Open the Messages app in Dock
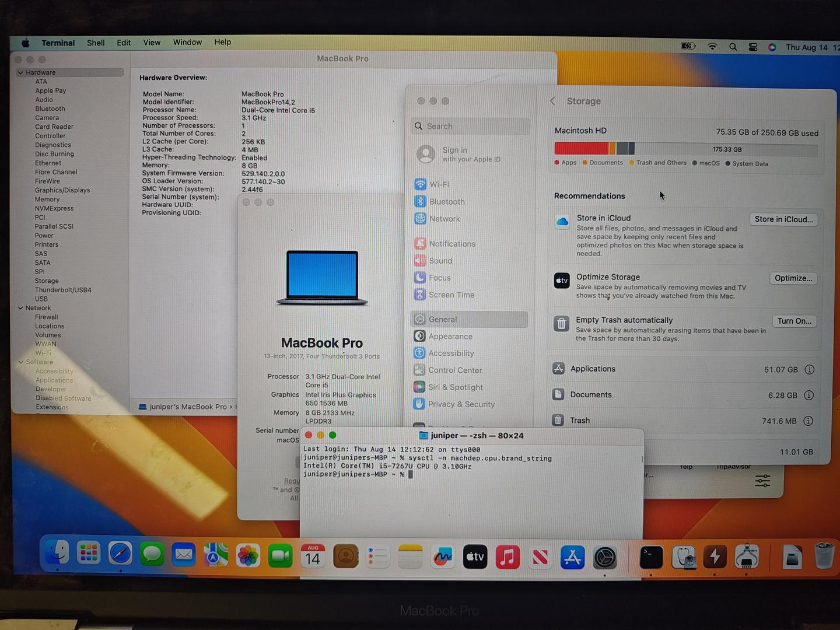Viewport: 840px width, 630px height. coord(152,555)
